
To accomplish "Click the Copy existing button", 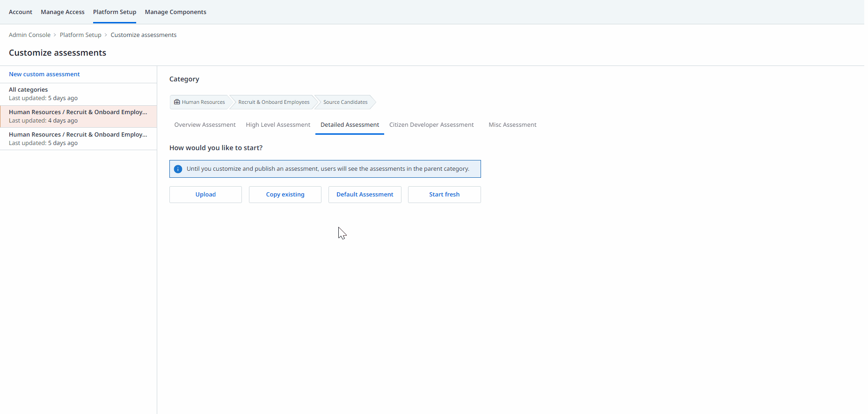I will tap(285, 195).
